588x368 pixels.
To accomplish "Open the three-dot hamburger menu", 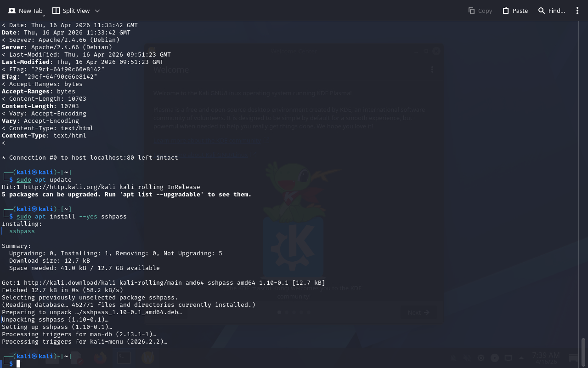I will tap(577, 11).
